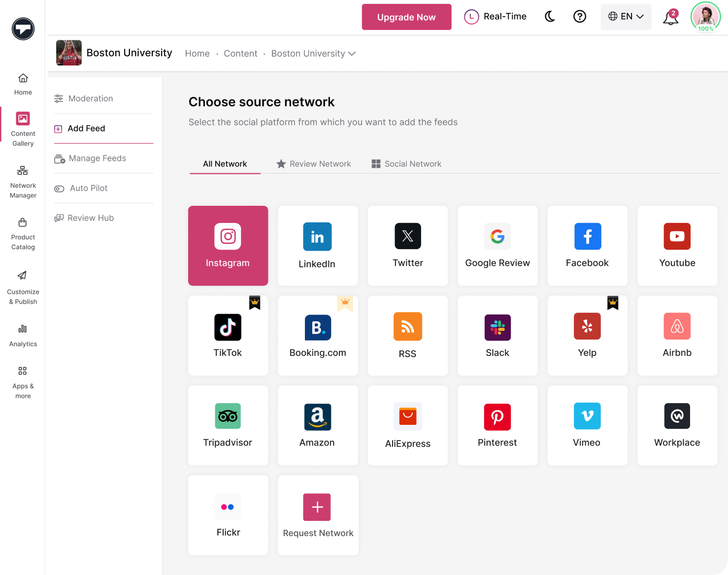Click the Upgrade Now button
The height and width of the screenshot is (575, 728).
[407, 17]
